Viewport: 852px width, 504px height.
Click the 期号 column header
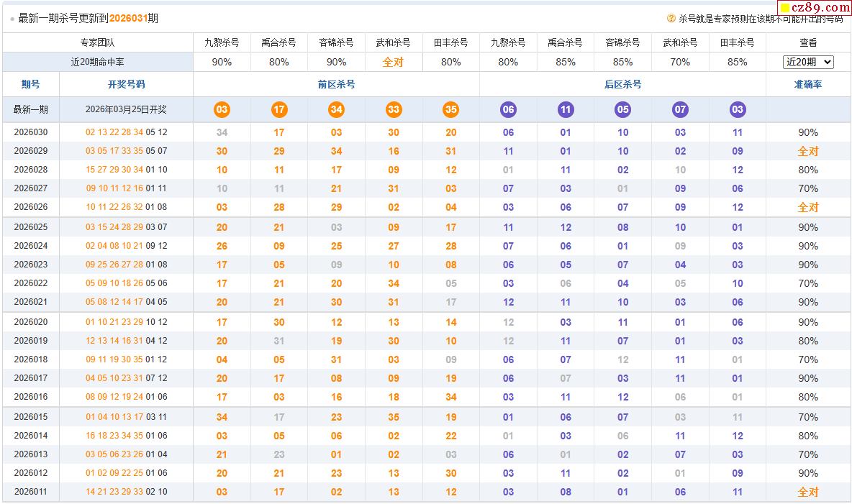pyautogui.click(x=31, y=84)
